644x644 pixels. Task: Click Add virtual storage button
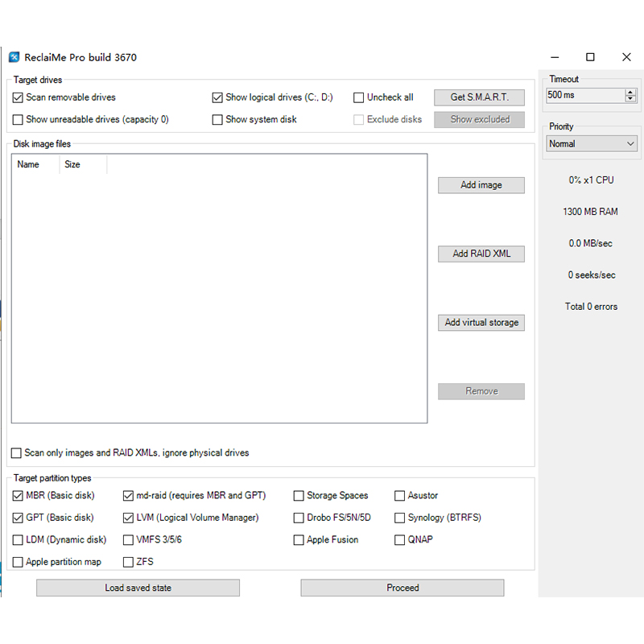tap(481, 323)
